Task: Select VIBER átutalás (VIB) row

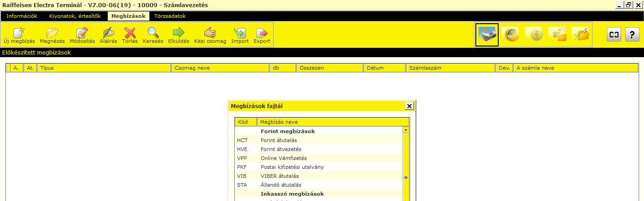Action: (318, 176)
